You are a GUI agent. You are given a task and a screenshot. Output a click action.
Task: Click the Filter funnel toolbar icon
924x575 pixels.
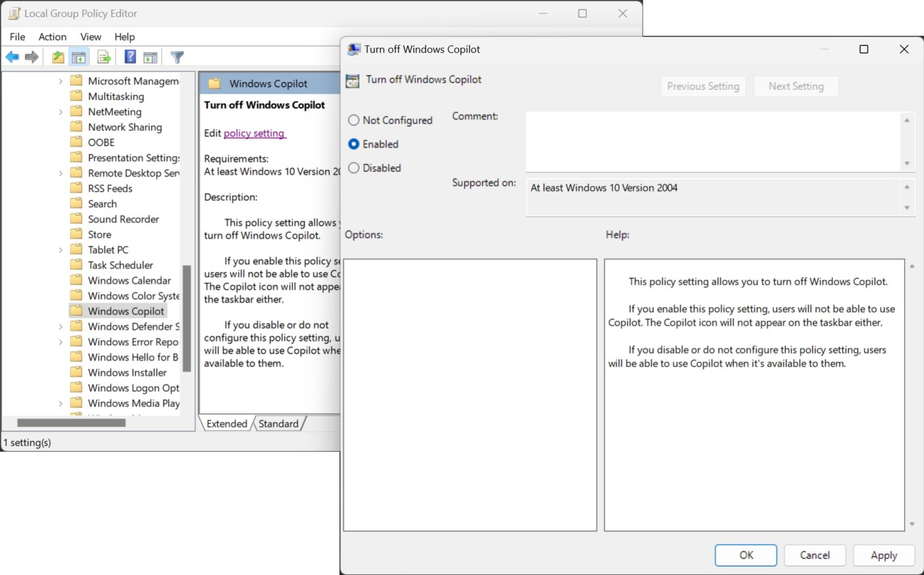click(x=177, y=57)
